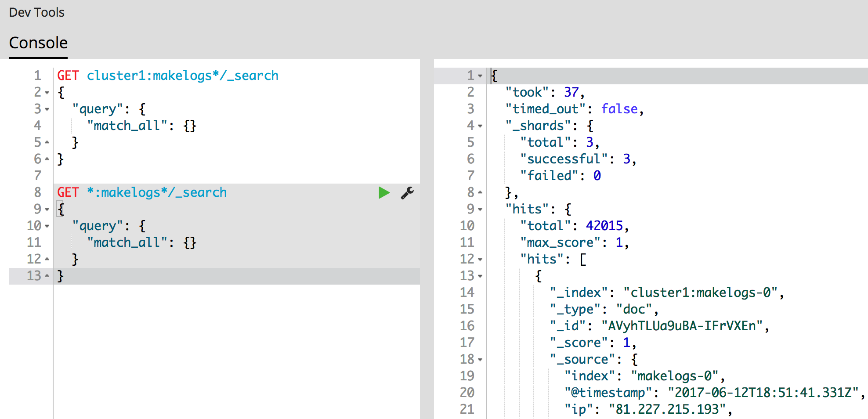Click the "_score" line in response
Viewport: 868px width, 419px height.
[x=593, y=343]
